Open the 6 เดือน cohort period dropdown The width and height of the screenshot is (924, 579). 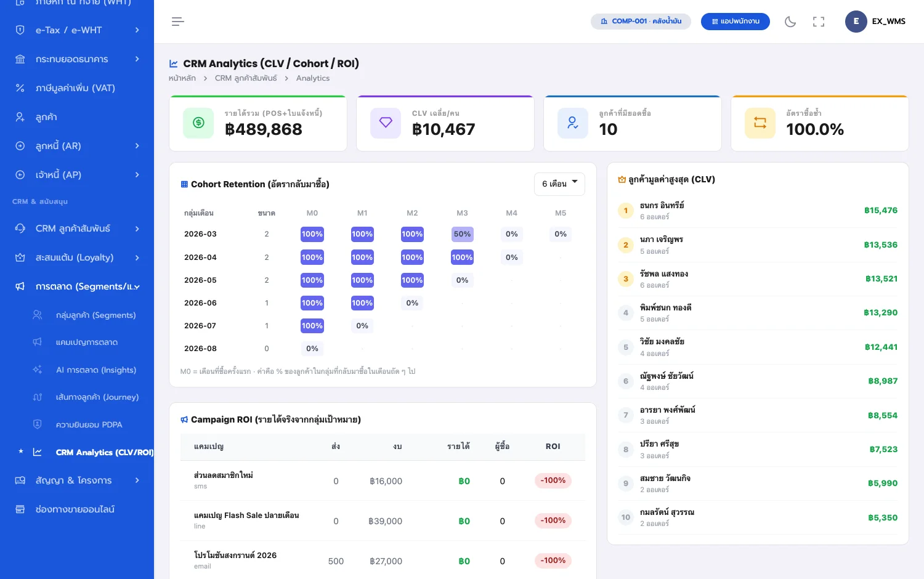559,184
